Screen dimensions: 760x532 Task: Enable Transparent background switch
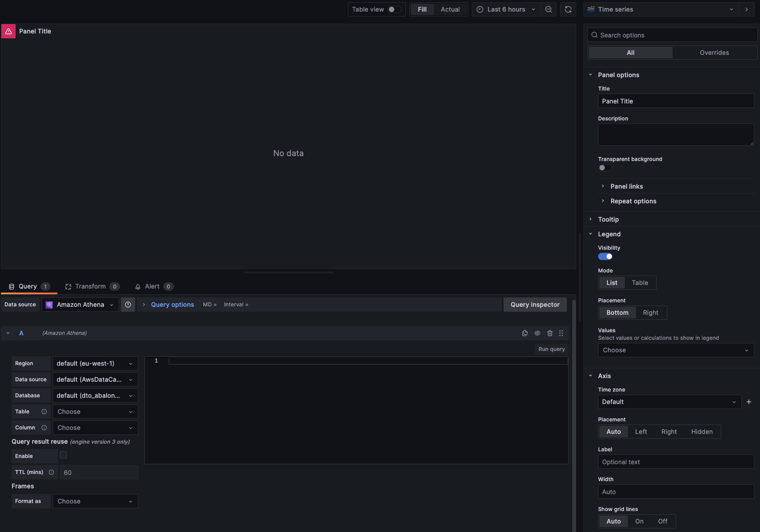pyautogui.click(x=605, y=168)
